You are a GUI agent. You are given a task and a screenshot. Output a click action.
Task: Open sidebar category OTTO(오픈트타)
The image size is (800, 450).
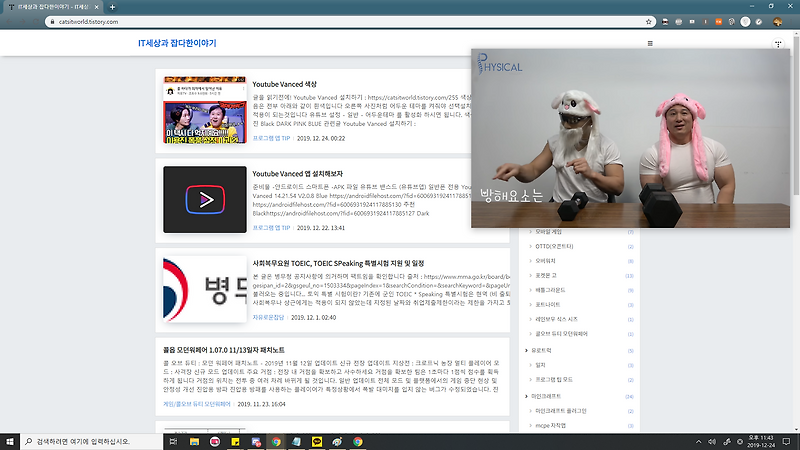[x=554, y=246]
